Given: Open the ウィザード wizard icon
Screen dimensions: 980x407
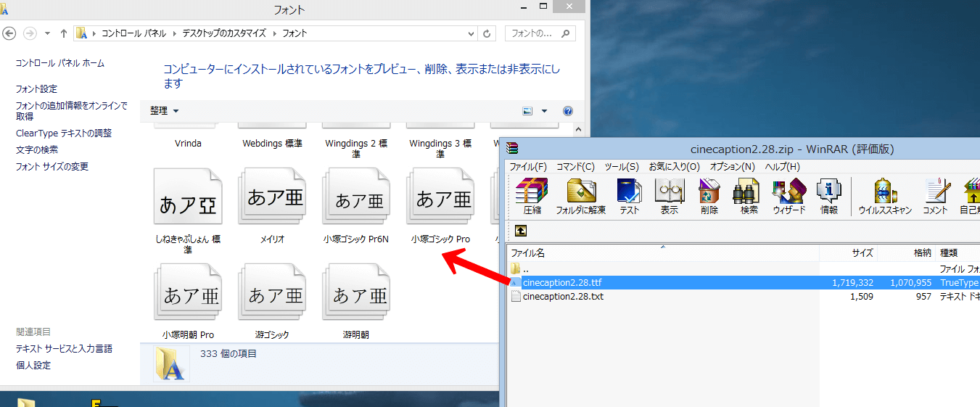Looking at the screenshot, I should click(x=789, y=197).
